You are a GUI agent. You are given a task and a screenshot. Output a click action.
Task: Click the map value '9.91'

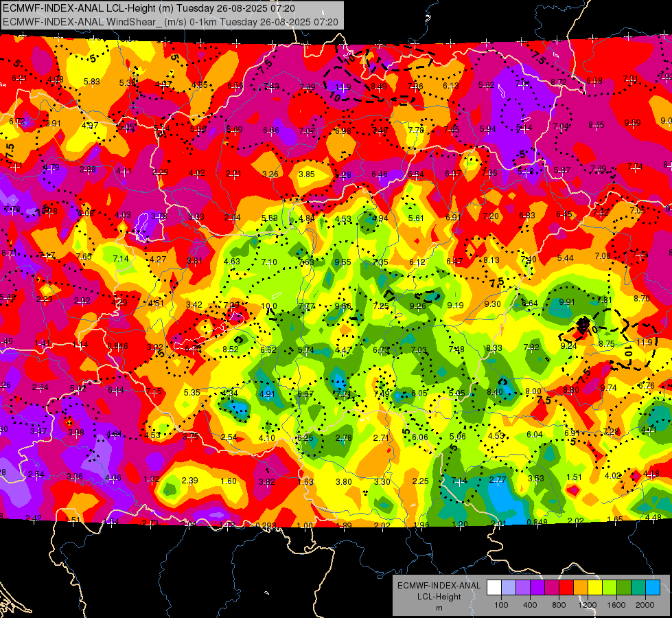point(567,302)
